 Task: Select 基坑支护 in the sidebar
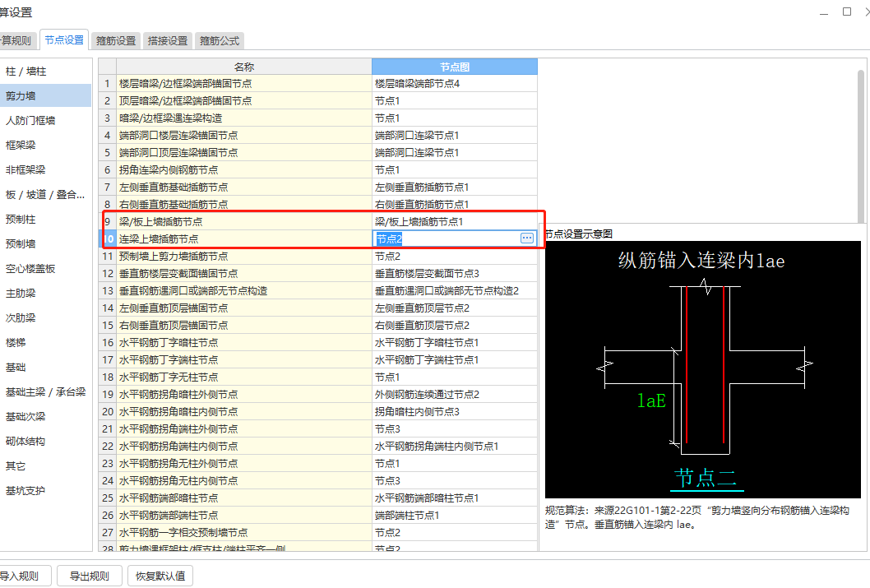tap(45, 490)
